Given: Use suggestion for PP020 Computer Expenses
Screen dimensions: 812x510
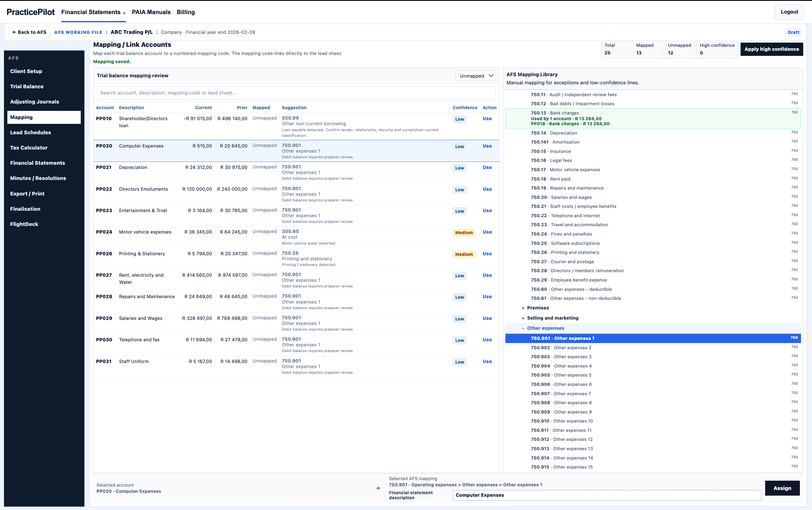Looking at the screenshot, I should click(487, 146).
